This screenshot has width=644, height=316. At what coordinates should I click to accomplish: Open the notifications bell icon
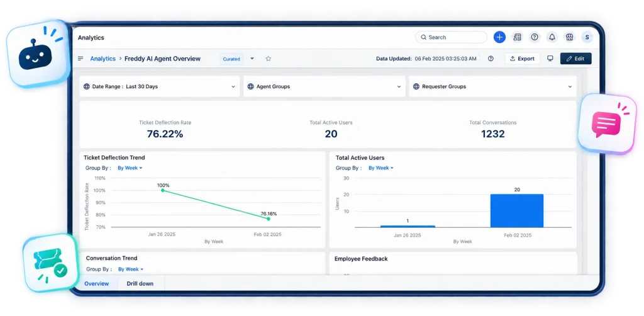[x=552, y=37]
